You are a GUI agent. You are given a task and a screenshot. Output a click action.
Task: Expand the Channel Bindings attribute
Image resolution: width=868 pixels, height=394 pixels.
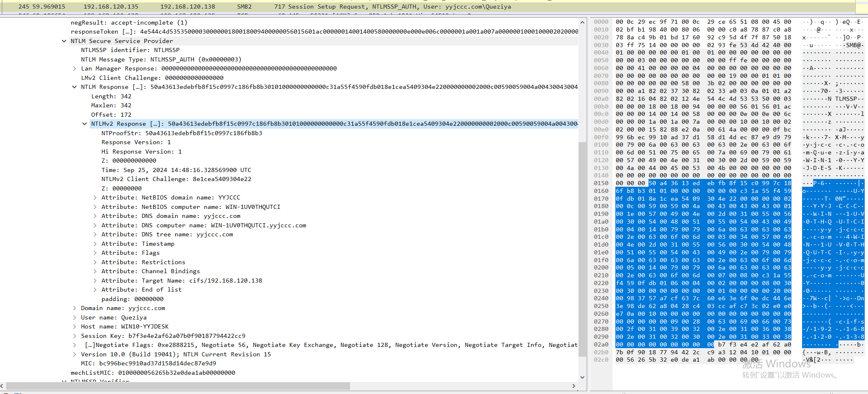coord(95,271)
